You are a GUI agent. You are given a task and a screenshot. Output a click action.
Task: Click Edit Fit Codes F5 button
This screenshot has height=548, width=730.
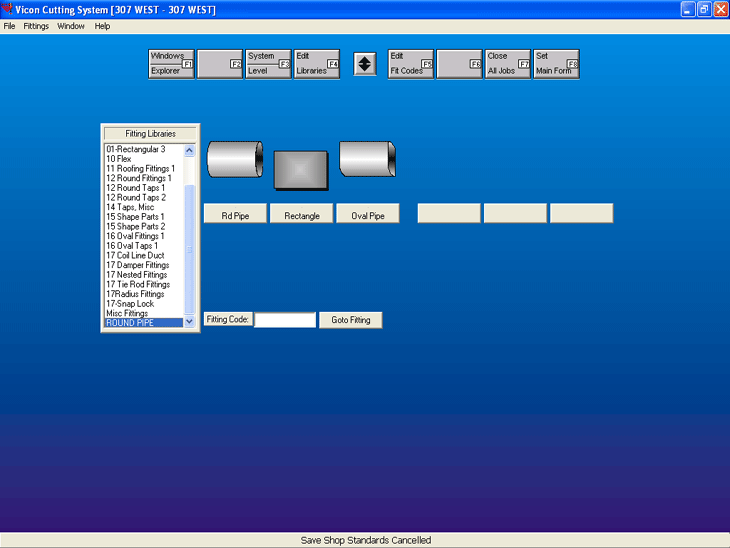410,64
